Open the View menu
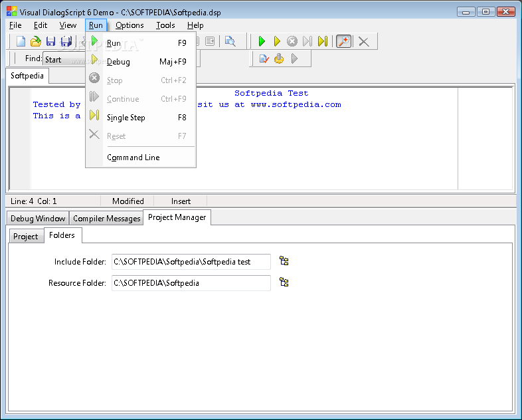 [68, 25]
